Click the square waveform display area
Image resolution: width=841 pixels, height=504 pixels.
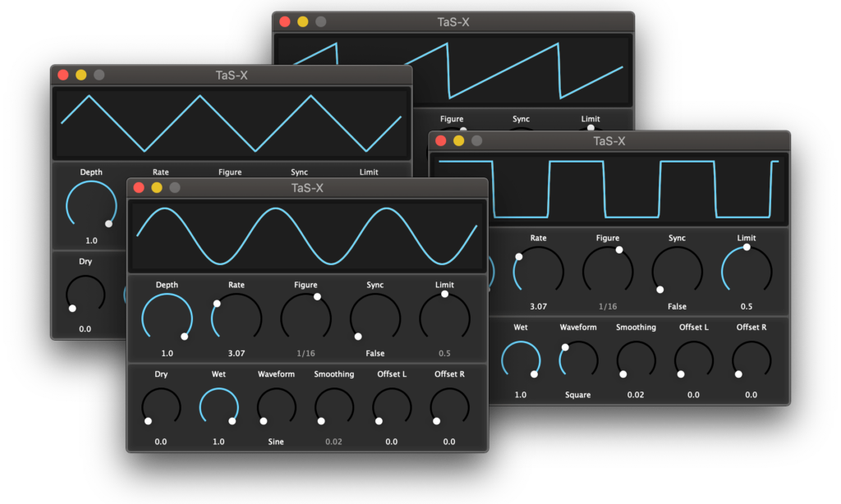click(x=641, y=187)
